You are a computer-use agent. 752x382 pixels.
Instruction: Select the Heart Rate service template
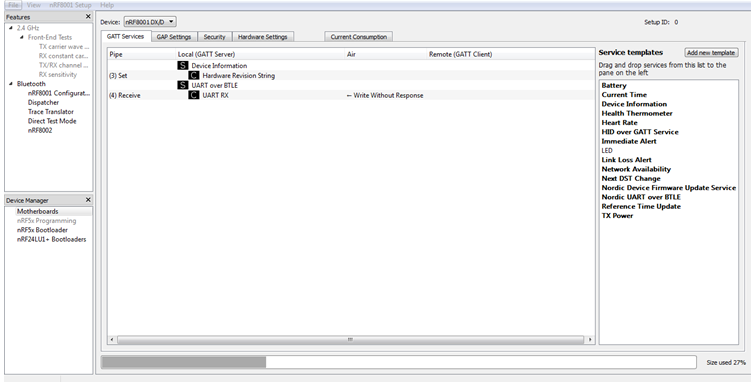coord(620,123)
